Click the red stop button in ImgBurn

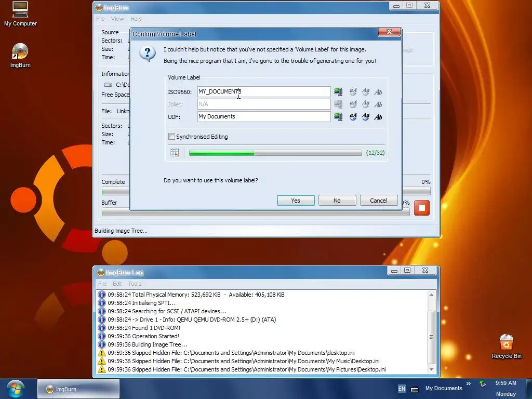[x=422, y=208]
